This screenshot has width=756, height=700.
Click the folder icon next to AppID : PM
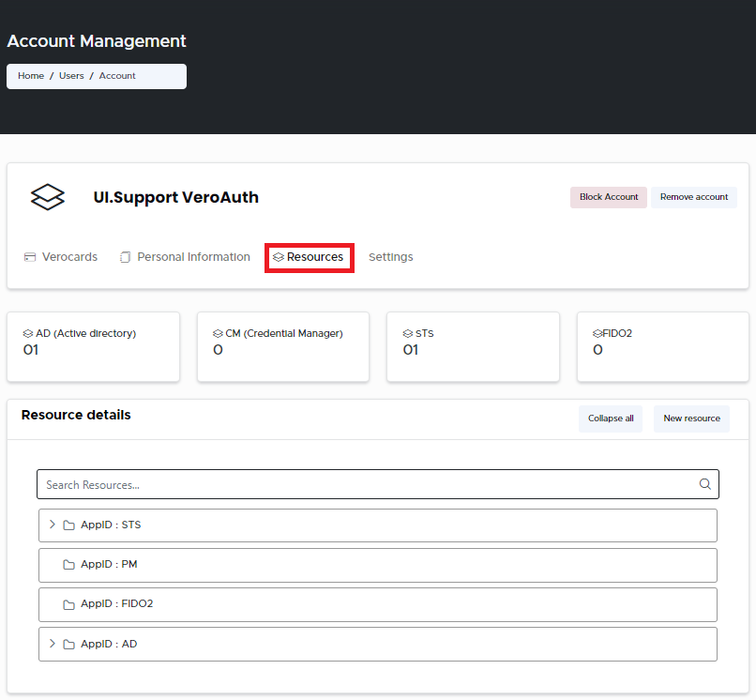(68, 565)
